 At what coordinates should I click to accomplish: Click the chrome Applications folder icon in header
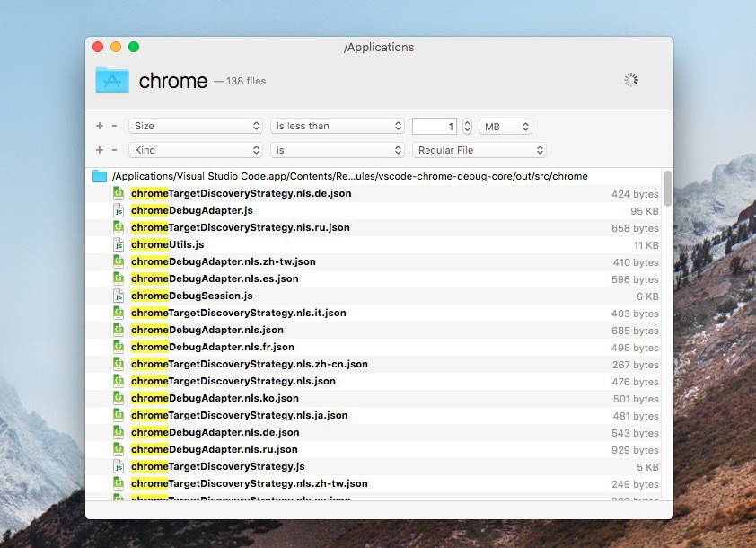112,81
